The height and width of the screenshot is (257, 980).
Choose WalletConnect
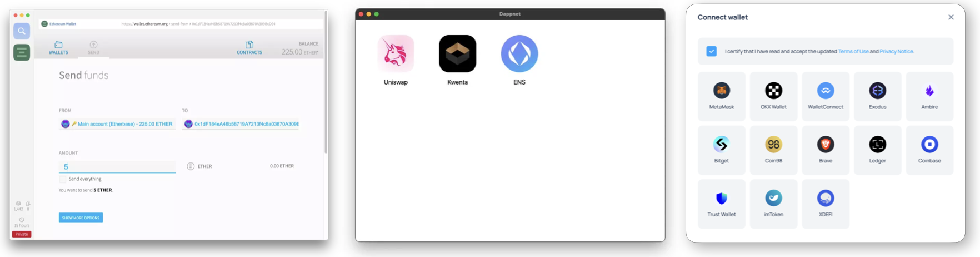click(826, 96)
